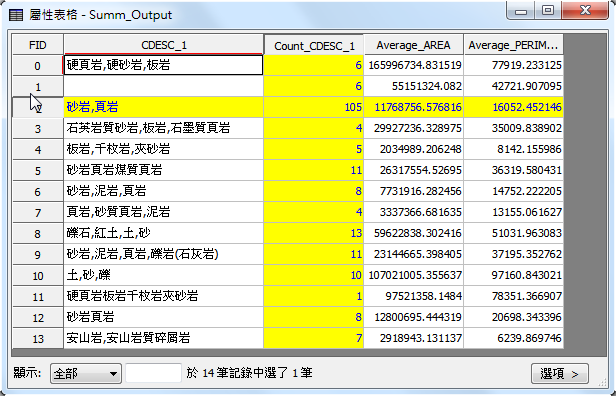Click count value 10 in row 10
This screenshot has width=616, height=396.
coord(314,275)
